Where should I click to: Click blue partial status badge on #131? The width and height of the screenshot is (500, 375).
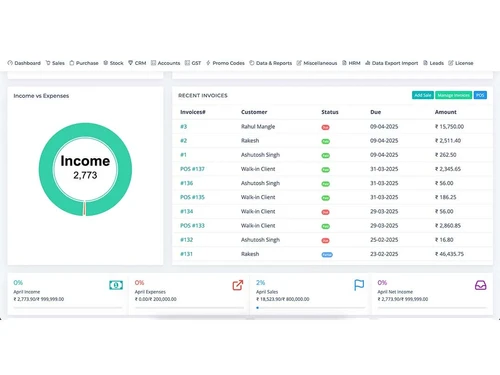pos(327,255)
